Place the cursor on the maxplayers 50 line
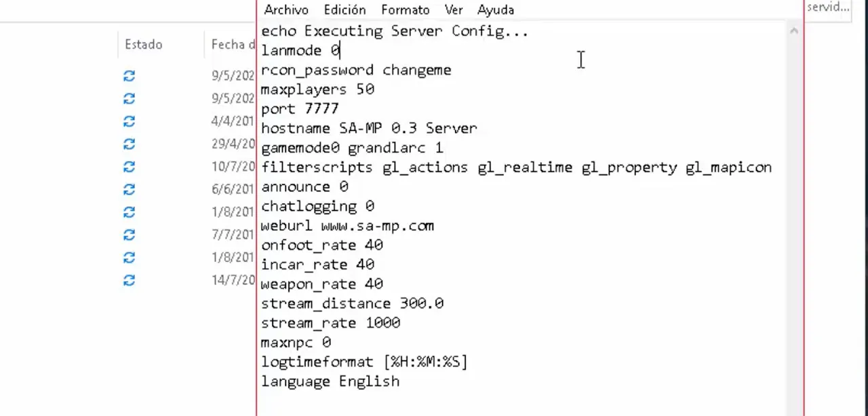The height and width of the screenshot is (416, 868). click(x=319, y=89)
